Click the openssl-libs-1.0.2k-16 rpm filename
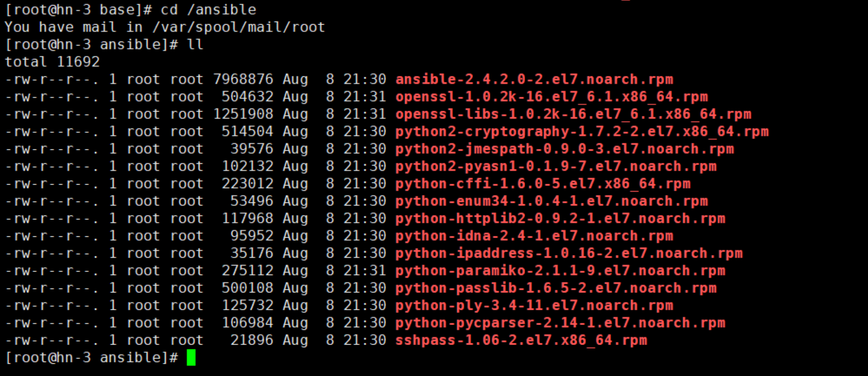 point(573,114)
